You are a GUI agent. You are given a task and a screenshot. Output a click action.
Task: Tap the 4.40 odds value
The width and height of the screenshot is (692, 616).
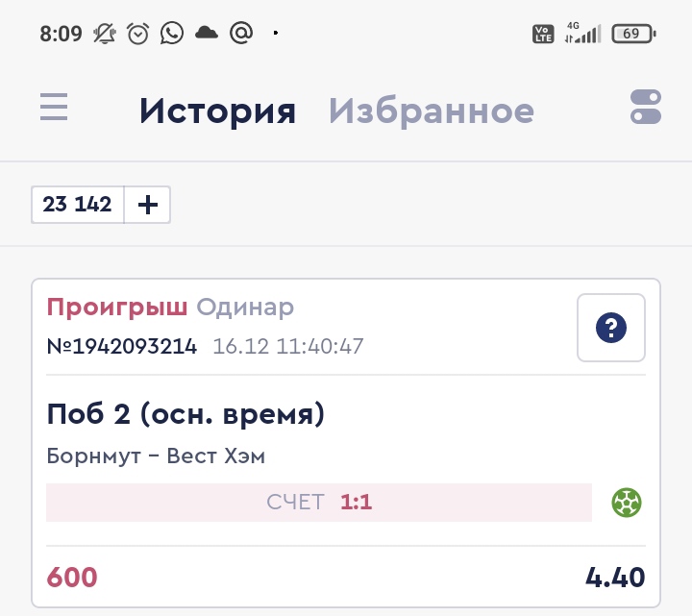pyautogui.click(x=615, y=578)
